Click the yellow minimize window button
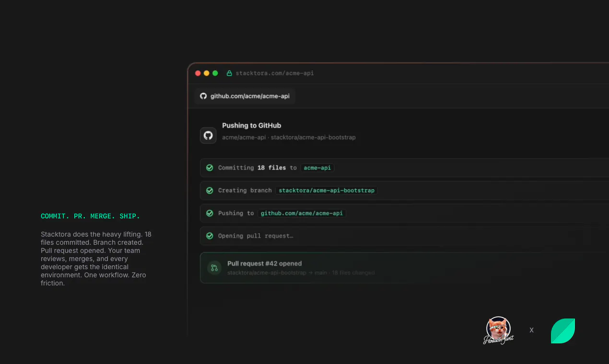This screenshot has width=609, height=364. [207, 73]
